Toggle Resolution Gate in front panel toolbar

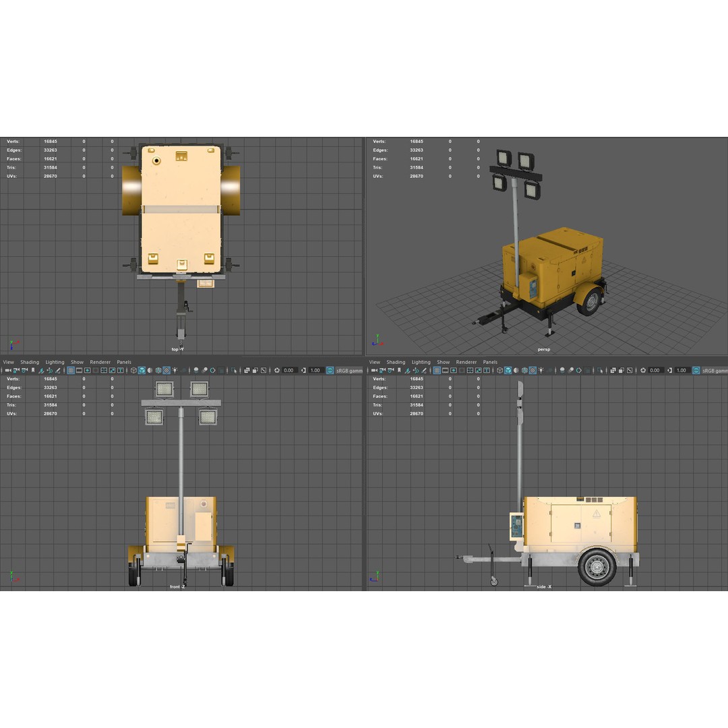coord(87,370)
